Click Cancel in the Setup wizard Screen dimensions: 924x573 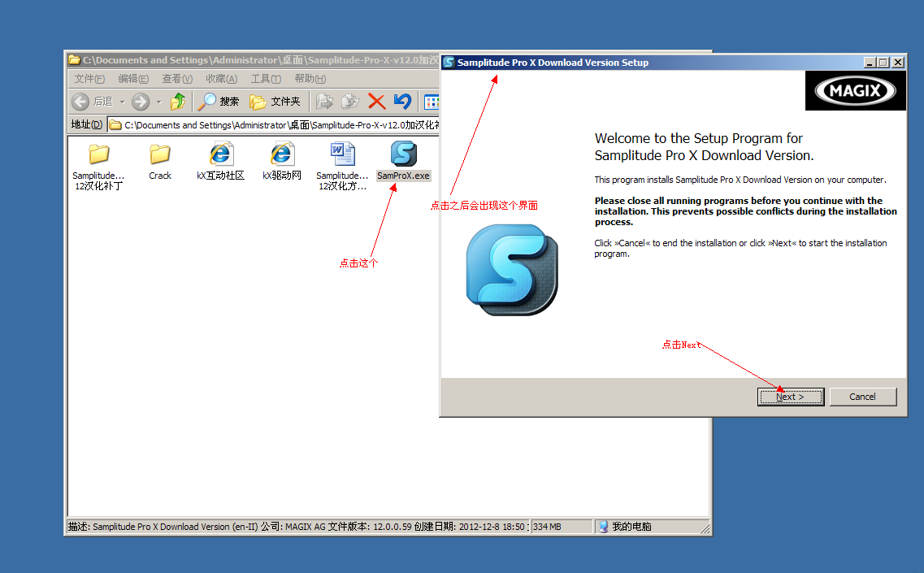(x=863, y=397)
